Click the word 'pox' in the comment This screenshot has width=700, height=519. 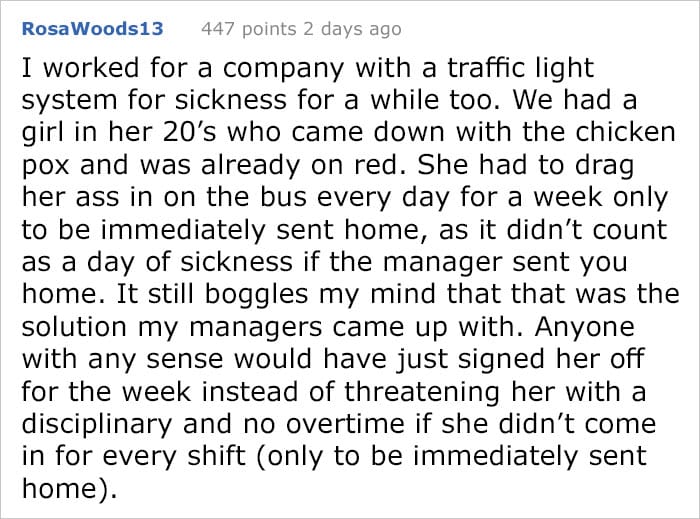click(46, 166)
